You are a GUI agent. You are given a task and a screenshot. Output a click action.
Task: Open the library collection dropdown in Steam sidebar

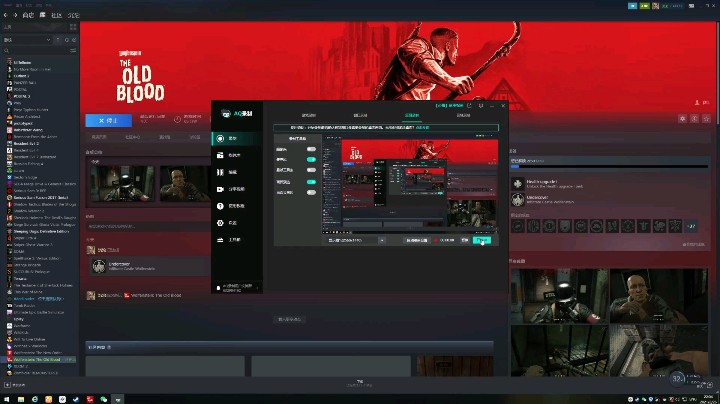click(x=27, y=40)
